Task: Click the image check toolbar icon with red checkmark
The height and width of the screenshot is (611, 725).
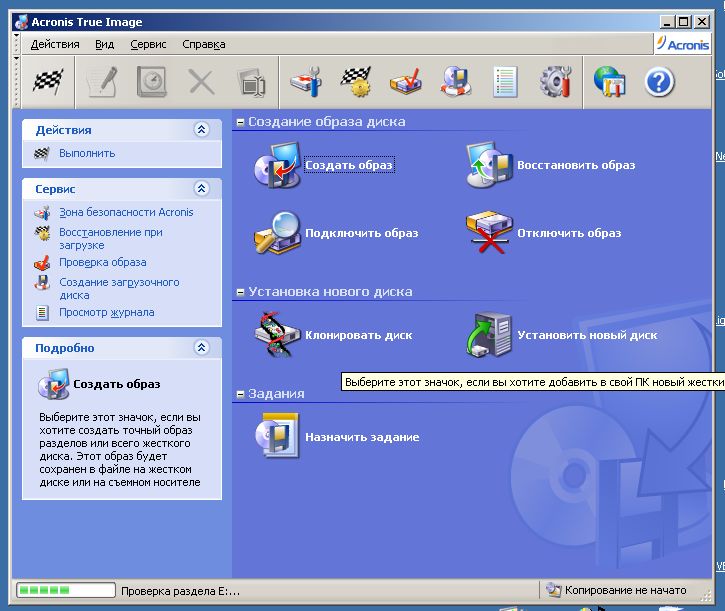Action: click(406, 82)
